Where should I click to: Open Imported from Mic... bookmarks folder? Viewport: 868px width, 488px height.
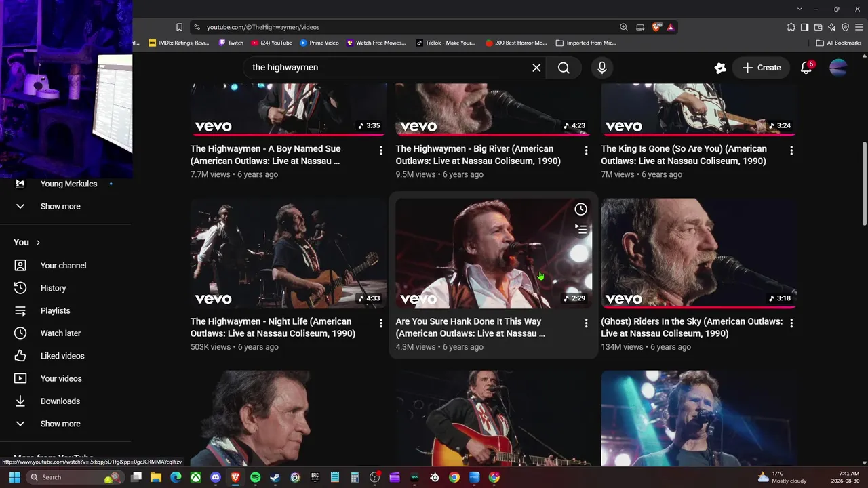click(586, 43)
